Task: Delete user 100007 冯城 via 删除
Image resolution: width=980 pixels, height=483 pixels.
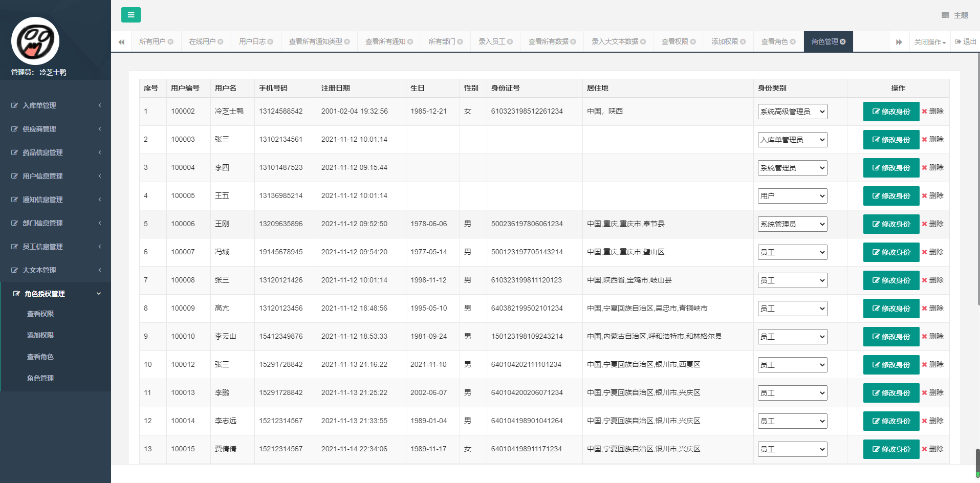Action: [932, 252]
